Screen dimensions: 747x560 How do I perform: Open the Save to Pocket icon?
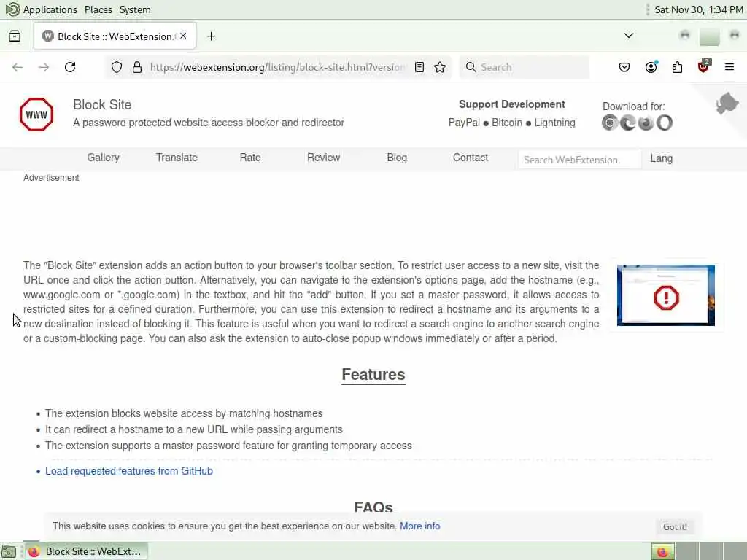tap(624, 67)
